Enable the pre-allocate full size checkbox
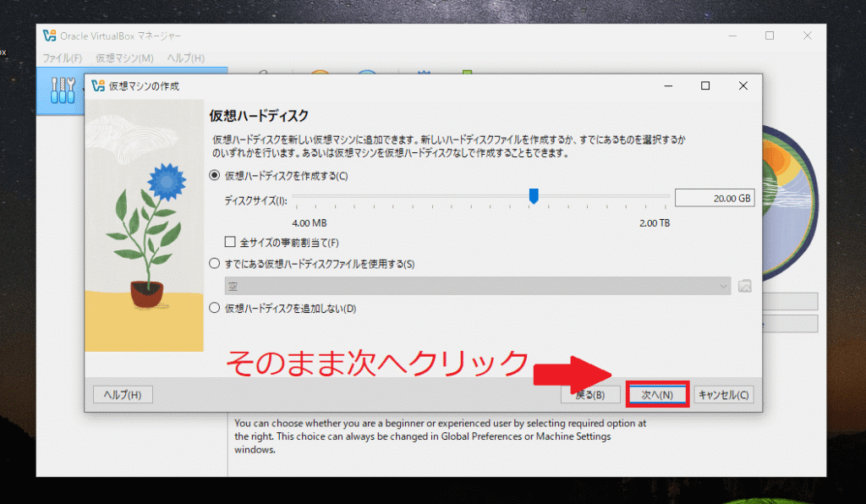Screen dimensions: 866x504 230,242
